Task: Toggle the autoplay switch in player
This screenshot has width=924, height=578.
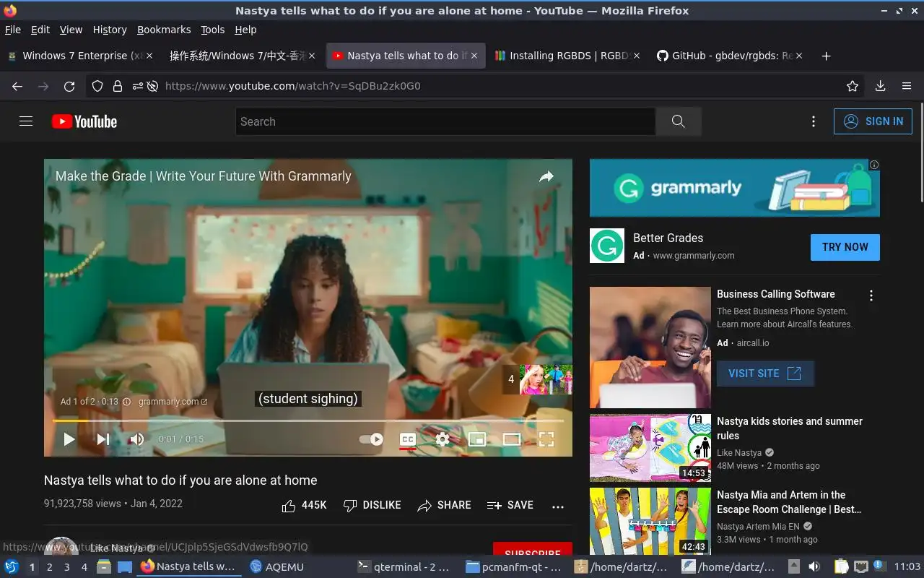Action: 371,439
